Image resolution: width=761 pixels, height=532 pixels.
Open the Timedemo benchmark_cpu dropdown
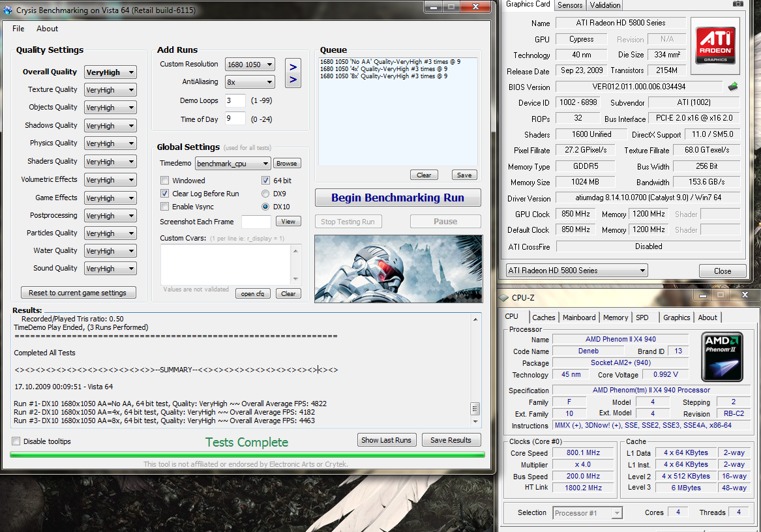[233, 164]
